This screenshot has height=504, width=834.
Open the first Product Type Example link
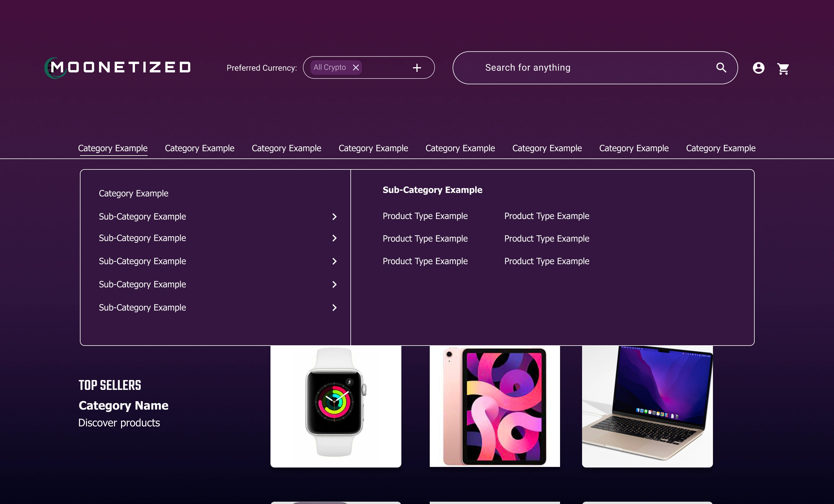click(x=425, y=216)
